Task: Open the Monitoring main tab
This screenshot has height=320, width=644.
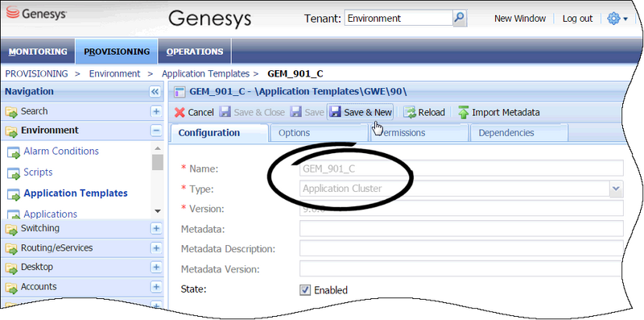Action: 38,52
